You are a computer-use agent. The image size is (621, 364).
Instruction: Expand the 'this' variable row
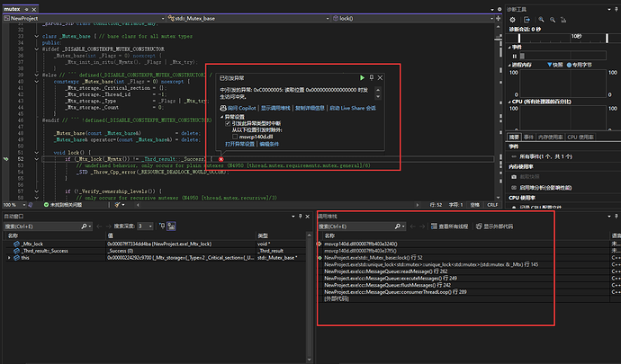pos(9,258)
